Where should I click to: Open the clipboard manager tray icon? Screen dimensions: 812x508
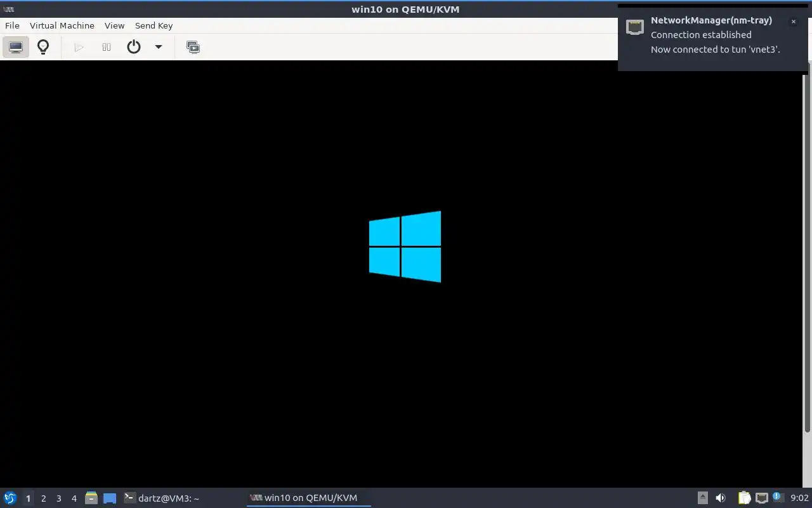point(745,498)
